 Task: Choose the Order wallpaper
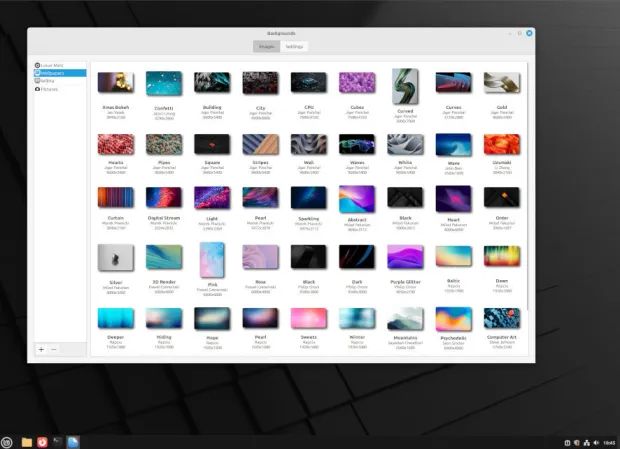point(502,197)
